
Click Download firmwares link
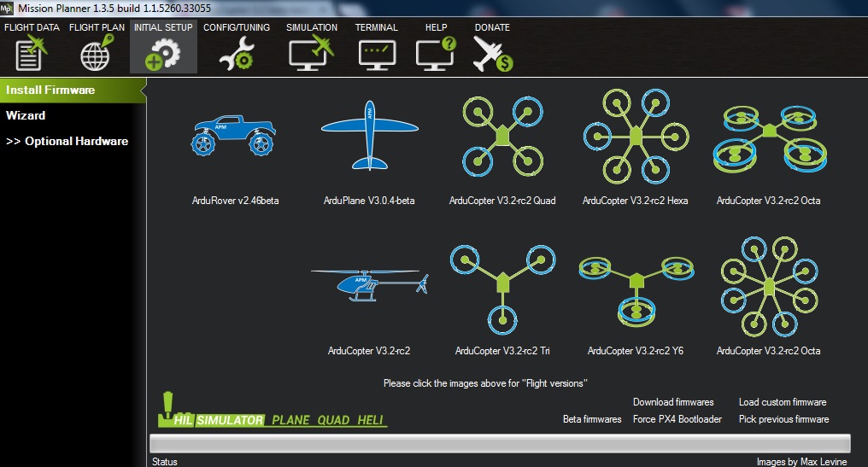pos(673,402)
